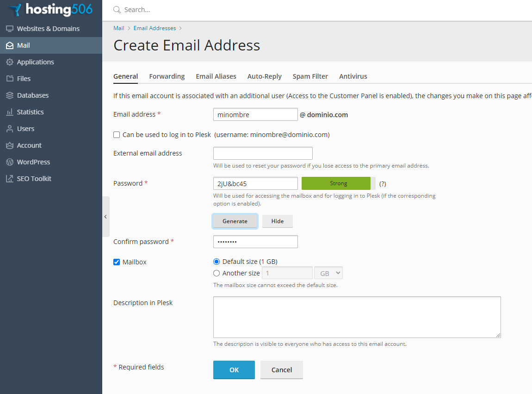Open the WordPress toolkit
Screen dimensions: 532x394
click(x=34, y=162)
